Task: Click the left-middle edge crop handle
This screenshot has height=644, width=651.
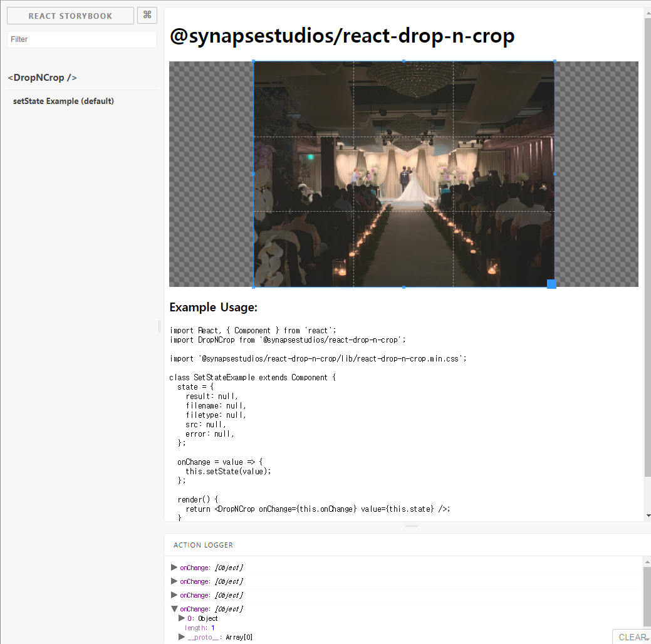Action: (254, 174)
